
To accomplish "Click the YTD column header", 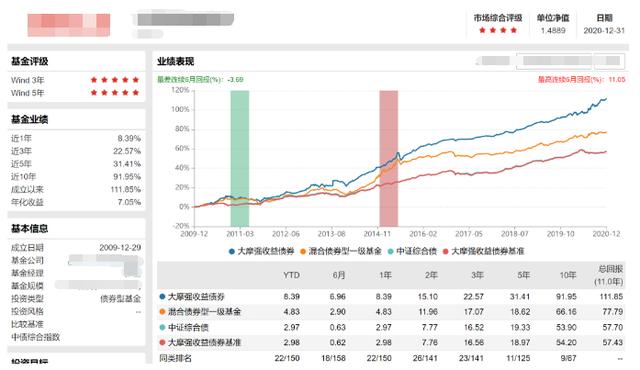I will point(291,275).
